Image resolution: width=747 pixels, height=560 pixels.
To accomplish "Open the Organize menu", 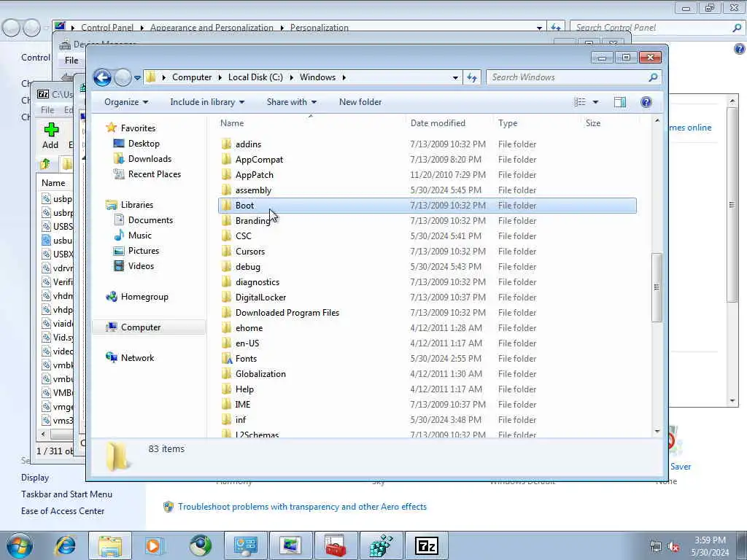I will [x=126, y=102].
